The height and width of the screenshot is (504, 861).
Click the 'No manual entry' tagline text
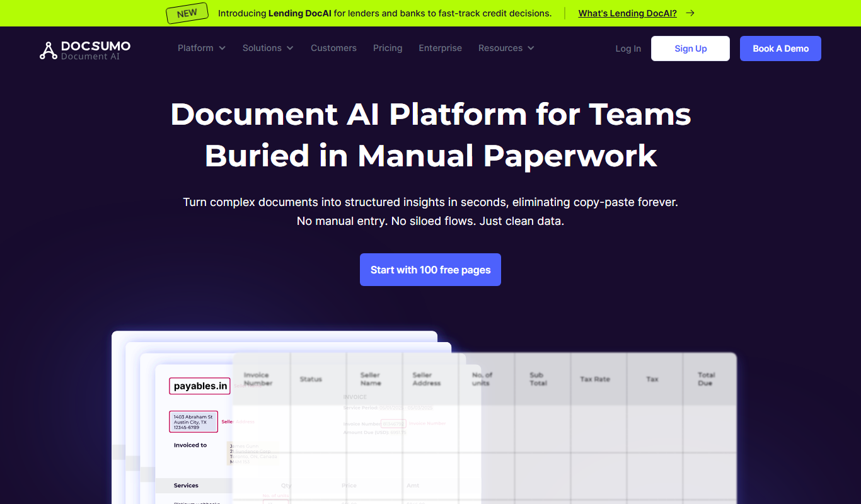pos(430,221)
